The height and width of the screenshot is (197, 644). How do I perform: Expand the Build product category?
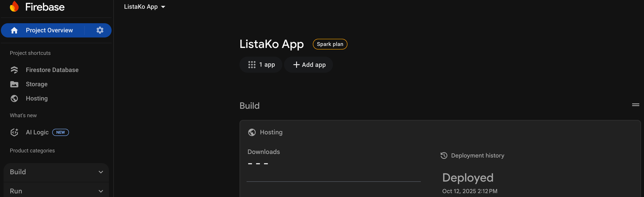click(x=56, y=172)
